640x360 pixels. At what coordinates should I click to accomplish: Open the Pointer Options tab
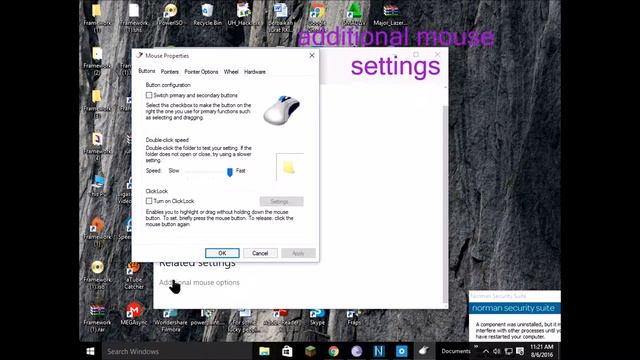point(201,71)
